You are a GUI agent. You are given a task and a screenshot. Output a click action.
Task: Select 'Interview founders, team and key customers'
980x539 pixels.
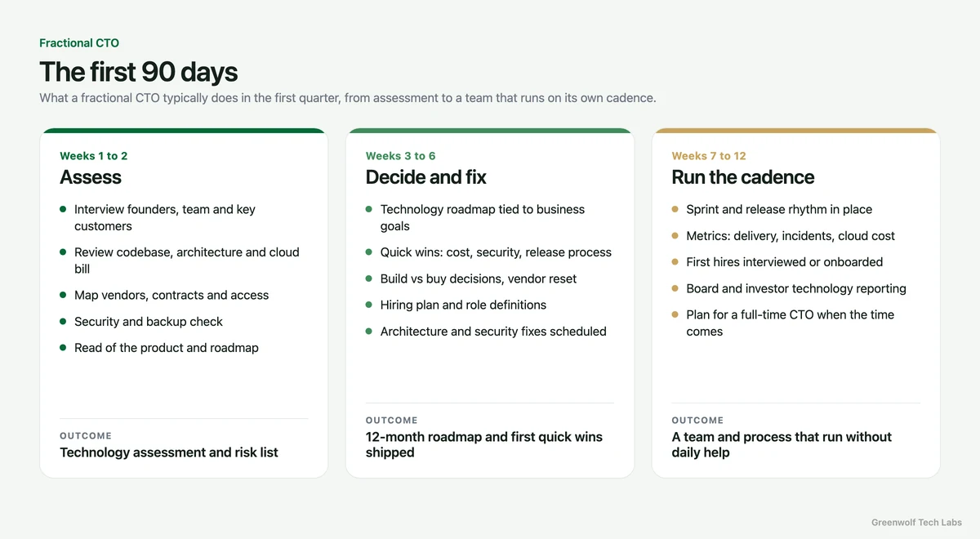coord(165,218)
